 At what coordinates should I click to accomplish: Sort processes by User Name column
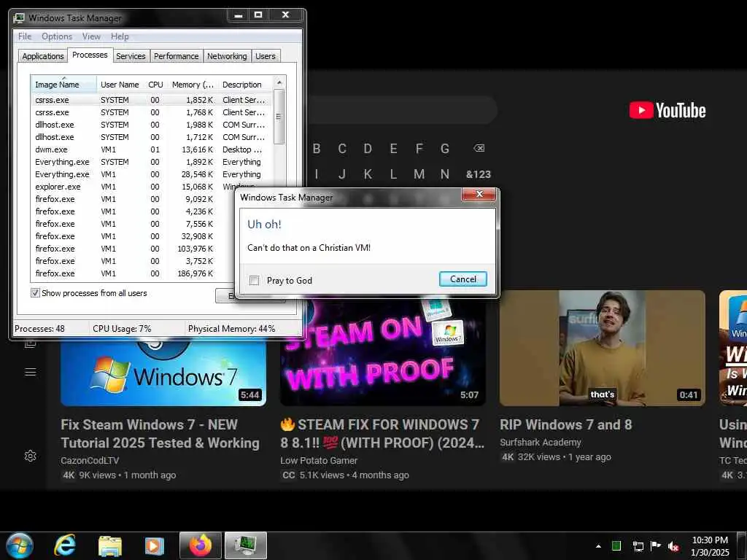point(120,85)
